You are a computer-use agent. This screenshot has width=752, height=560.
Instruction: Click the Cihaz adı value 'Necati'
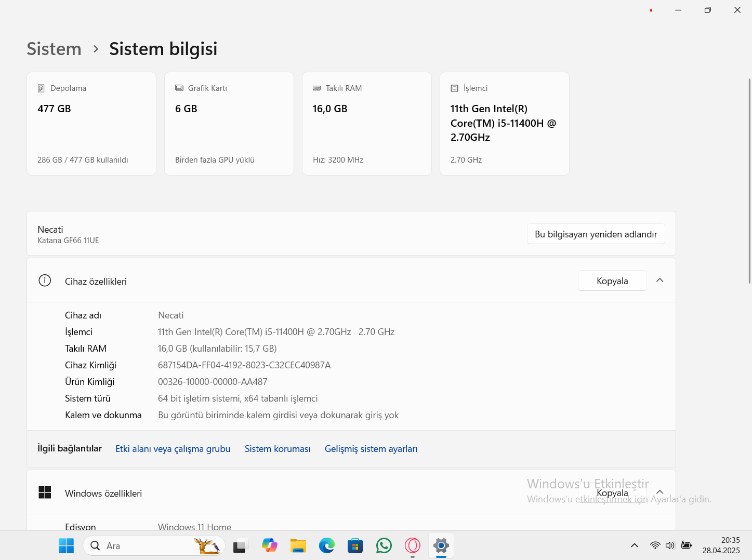171,315
